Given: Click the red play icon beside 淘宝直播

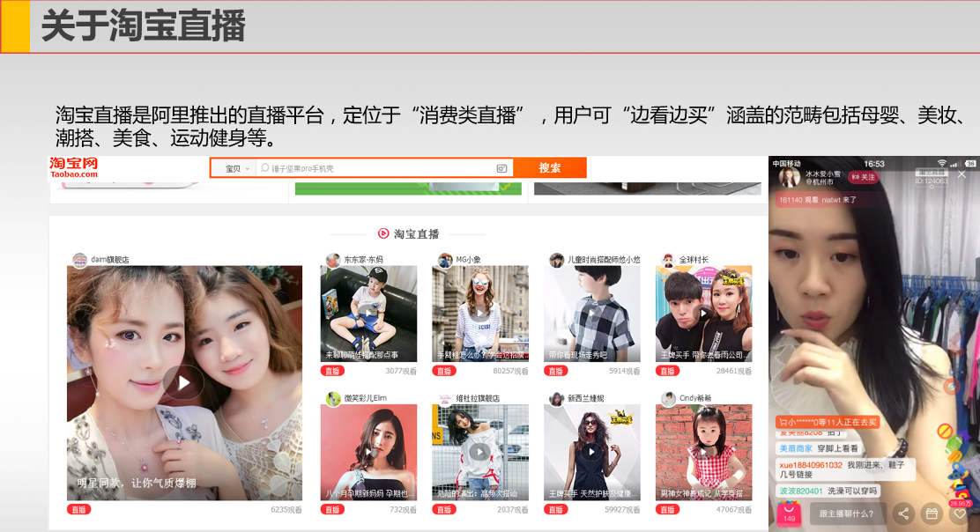Looking at the screenshot, I should click(383, 233).
